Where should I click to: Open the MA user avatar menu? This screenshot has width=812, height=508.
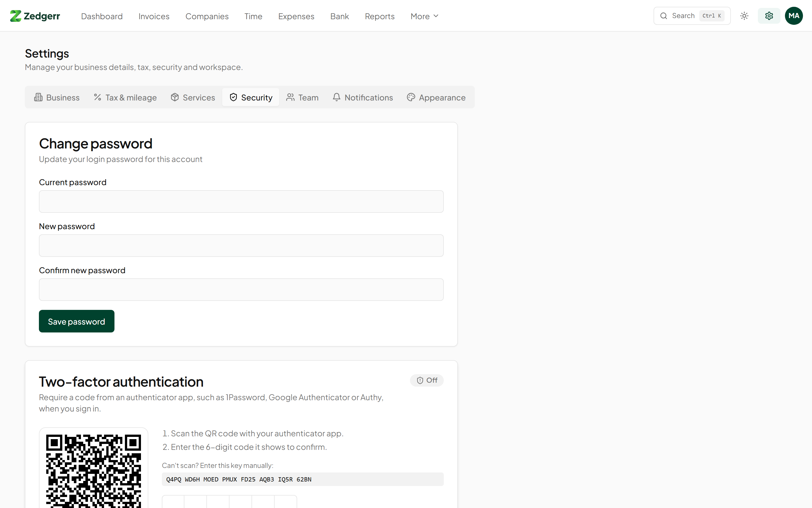point(794,16)
